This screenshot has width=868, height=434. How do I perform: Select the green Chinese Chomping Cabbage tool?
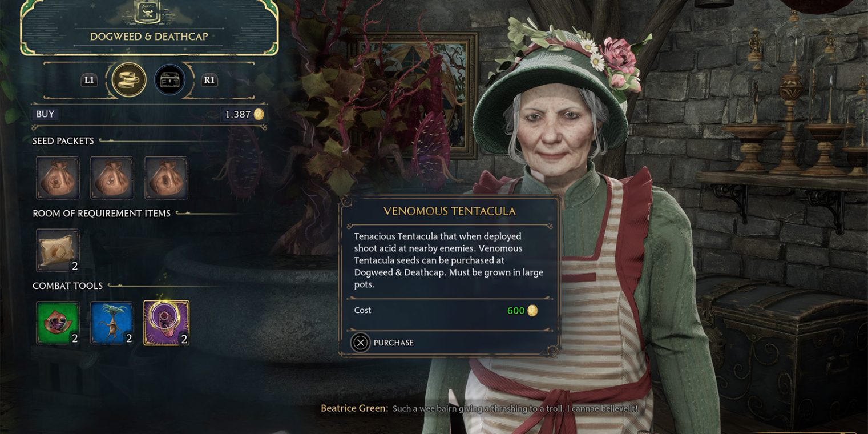point(58,323)
